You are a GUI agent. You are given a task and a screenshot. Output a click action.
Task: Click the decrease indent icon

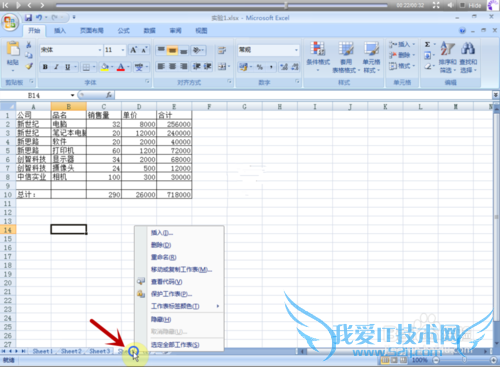197,67
